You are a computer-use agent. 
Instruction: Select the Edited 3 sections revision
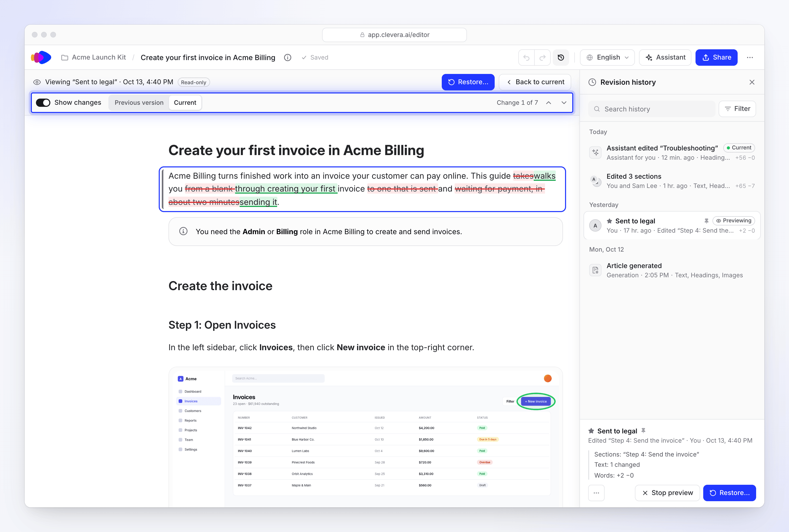click(x=672, y=181)
